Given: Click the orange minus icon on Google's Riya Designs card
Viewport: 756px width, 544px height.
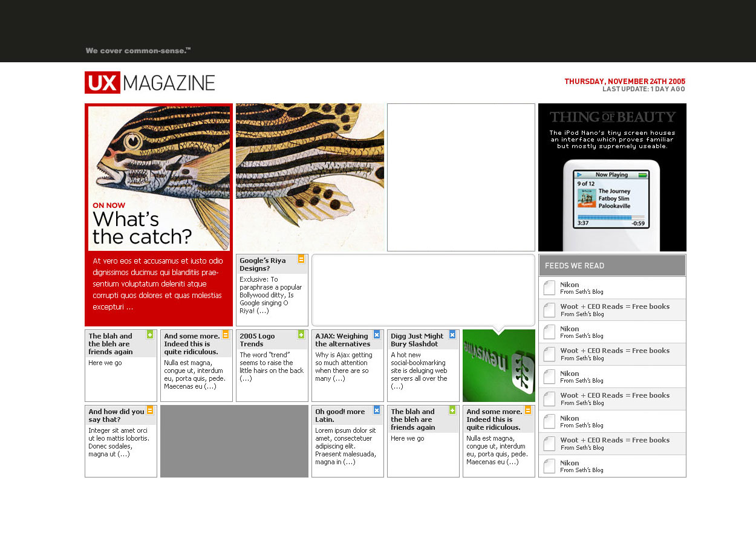Looking at the screenshot, I should (301, 259).
